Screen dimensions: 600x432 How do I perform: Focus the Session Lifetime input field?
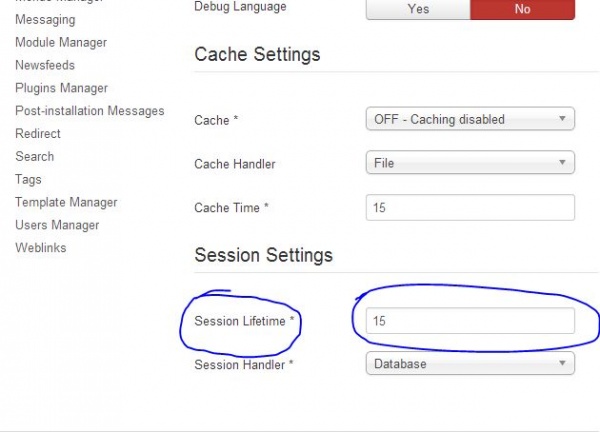pyautogui.click(x=470, y=321)
